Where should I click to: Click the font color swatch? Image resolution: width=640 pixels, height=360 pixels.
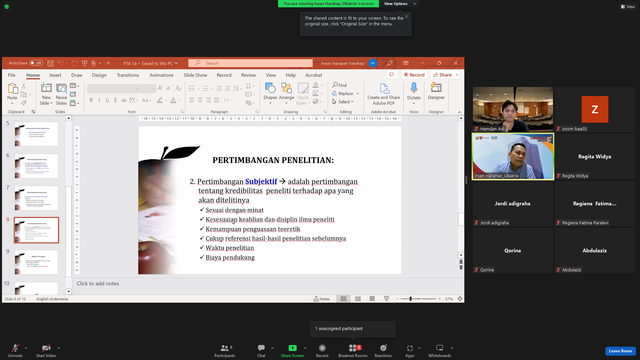[173, 100]
